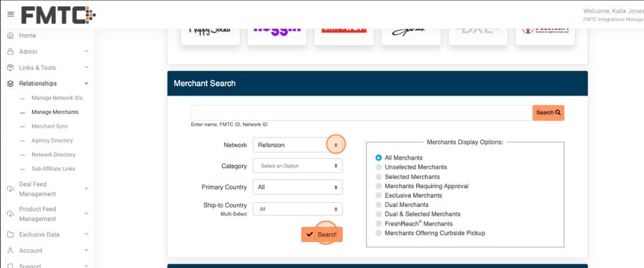Click the Deal Feed Management cloud icon
This screenshot has height=268, width=644.
10,189
